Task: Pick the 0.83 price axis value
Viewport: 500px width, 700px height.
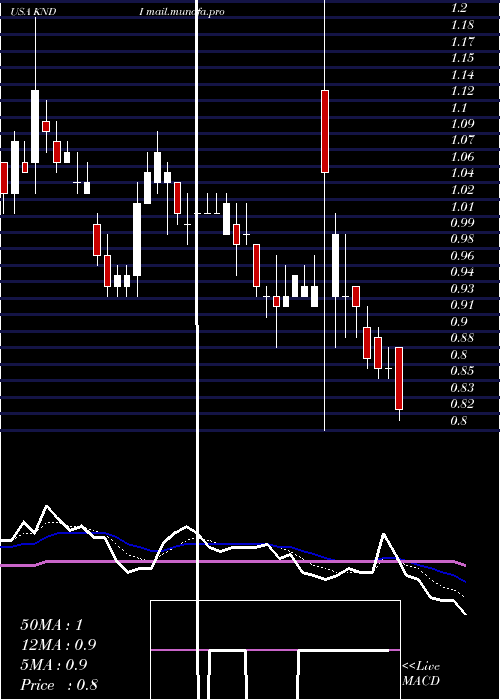Action: click(462, 388)
